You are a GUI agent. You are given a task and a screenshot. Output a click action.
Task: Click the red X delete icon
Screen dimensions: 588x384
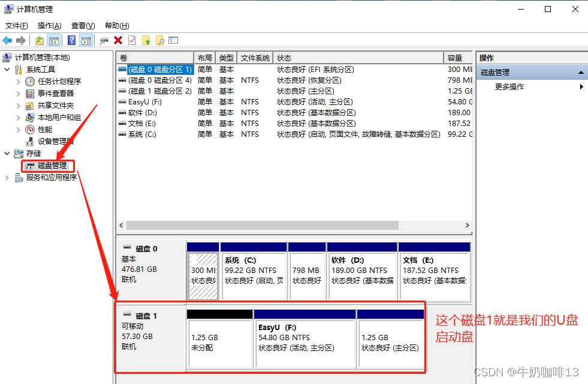coord(118,40)
